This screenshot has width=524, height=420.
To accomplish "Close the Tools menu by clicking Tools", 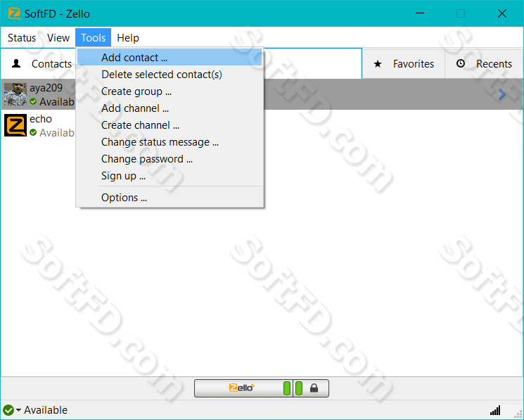I will tap(94, 38).
